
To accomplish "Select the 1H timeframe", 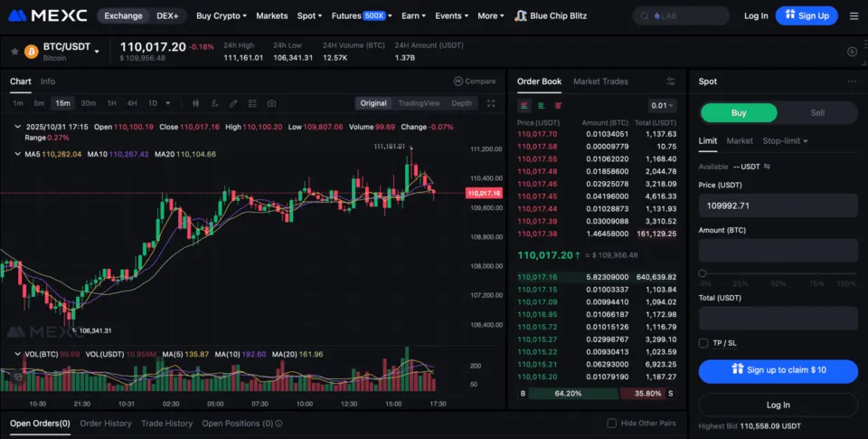I will click(x=112, y=104).
